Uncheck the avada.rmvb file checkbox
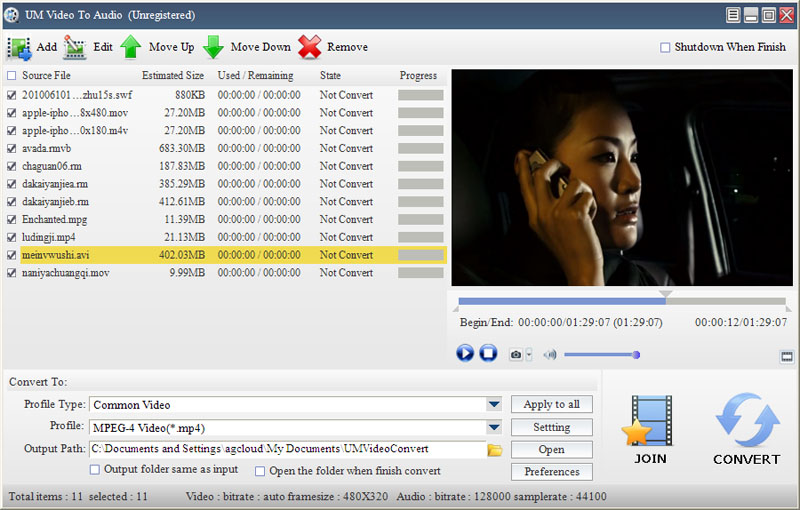This screenshot has width=800, height=510. pyautogui.click(x=12, y=149)
